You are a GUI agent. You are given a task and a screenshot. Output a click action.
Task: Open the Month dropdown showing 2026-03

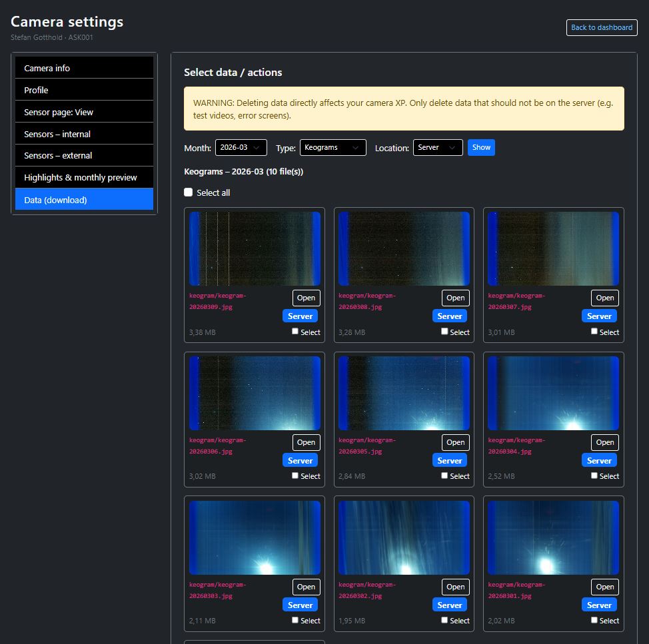pos(241,147)
